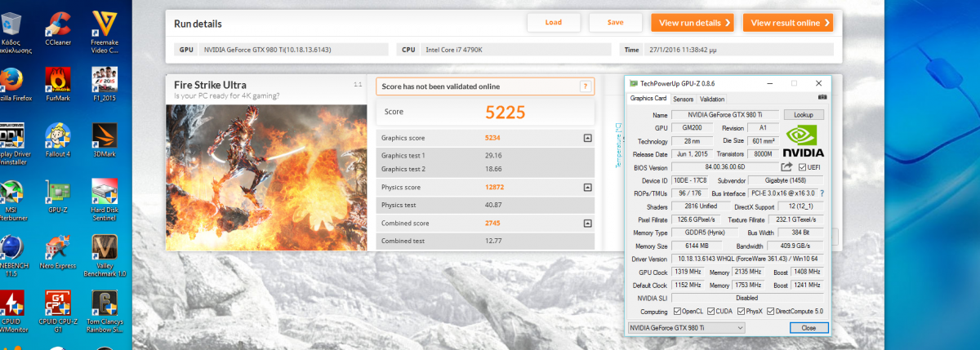This screenshot has height=350, width=980.
Task: Open the help question mark beside validation message
Action: click(586, 86)
